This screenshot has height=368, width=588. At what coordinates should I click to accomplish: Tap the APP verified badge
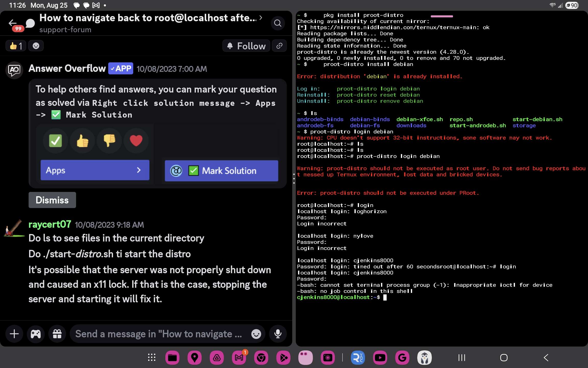[121, 68]
